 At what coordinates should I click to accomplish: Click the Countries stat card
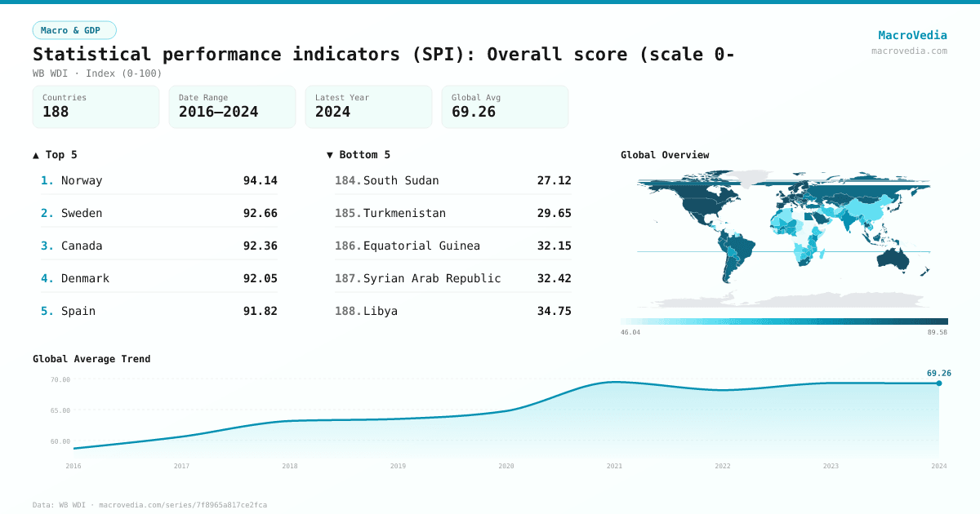coord(96,106)
